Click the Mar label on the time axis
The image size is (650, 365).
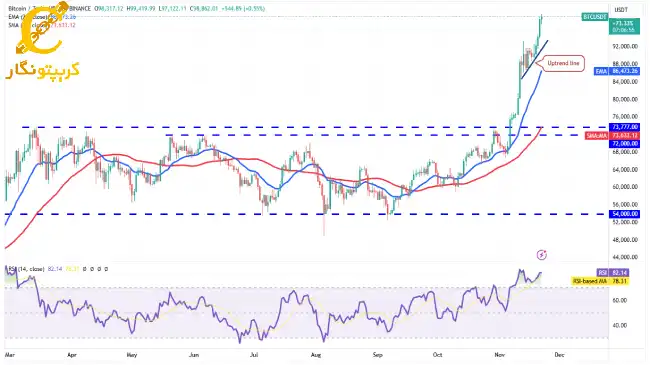10,355
